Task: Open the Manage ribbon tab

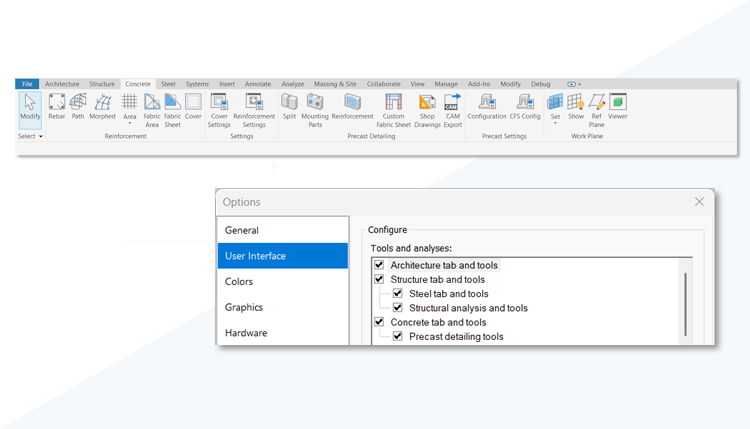Action: pyautogui.click(x=446, y=84)
